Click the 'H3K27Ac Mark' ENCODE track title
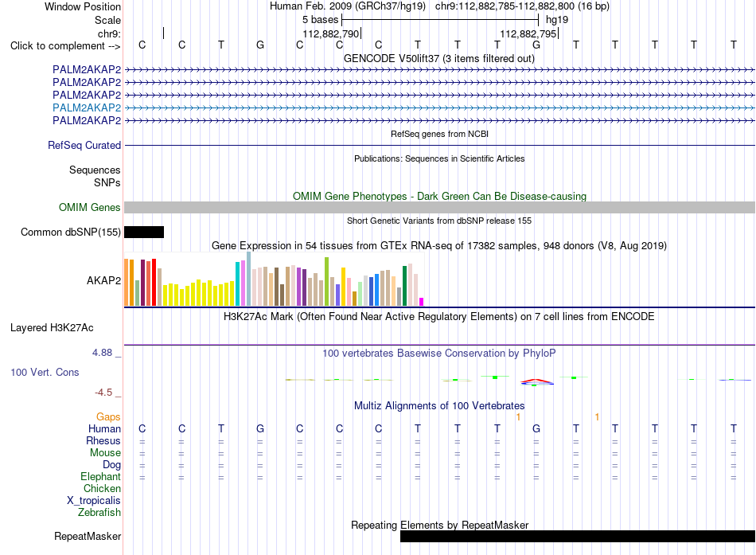This screenshot has height=555, width=756. point(439,317)
